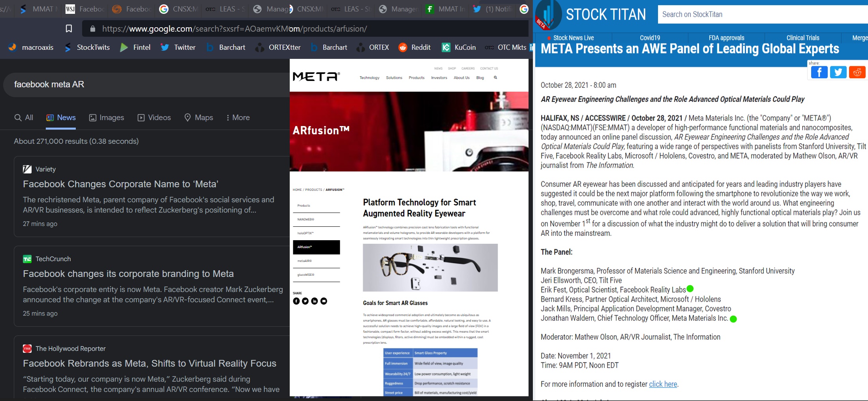Click the Stock Titan logo
The width and height of the screenshot is (868, 401).
(x=591, y=15)
